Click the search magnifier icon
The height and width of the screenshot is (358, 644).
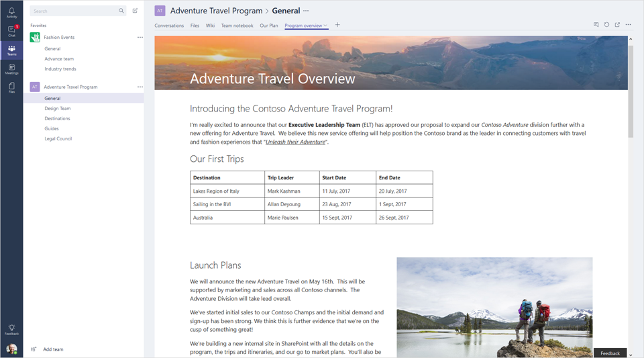click(121, 11)
